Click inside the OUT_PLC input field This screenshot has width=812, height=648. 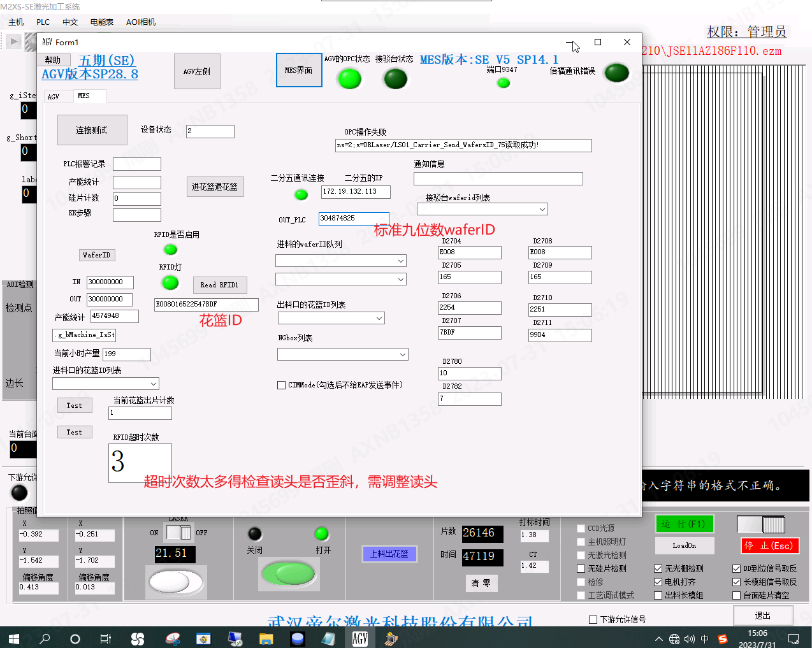click(x=352, y=219)
